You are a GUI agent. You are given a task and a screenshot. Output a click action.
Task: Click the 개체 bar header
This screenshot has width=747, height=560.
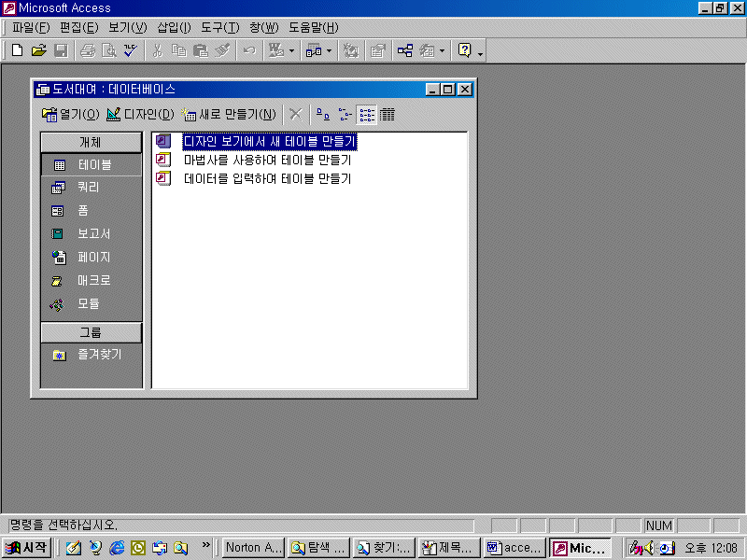(x=91, y=142)
